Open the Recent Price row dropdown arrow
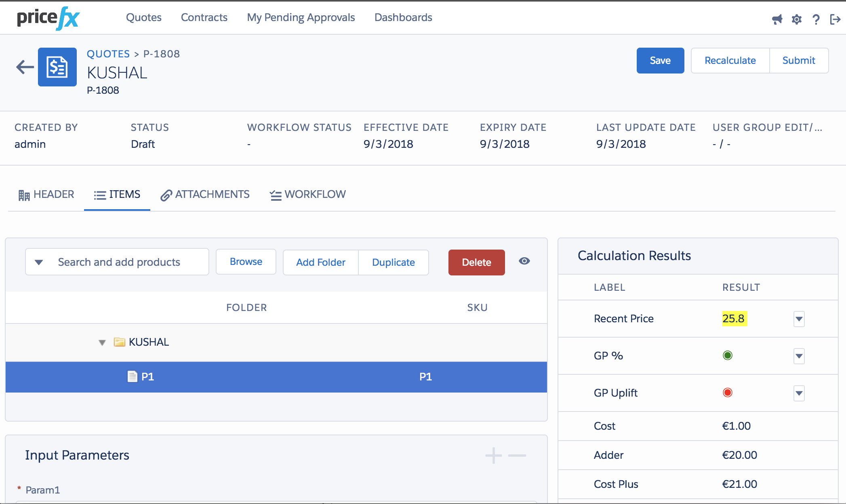Image resolution: width=846 pixels, height=504 pixels. point(799,319)
